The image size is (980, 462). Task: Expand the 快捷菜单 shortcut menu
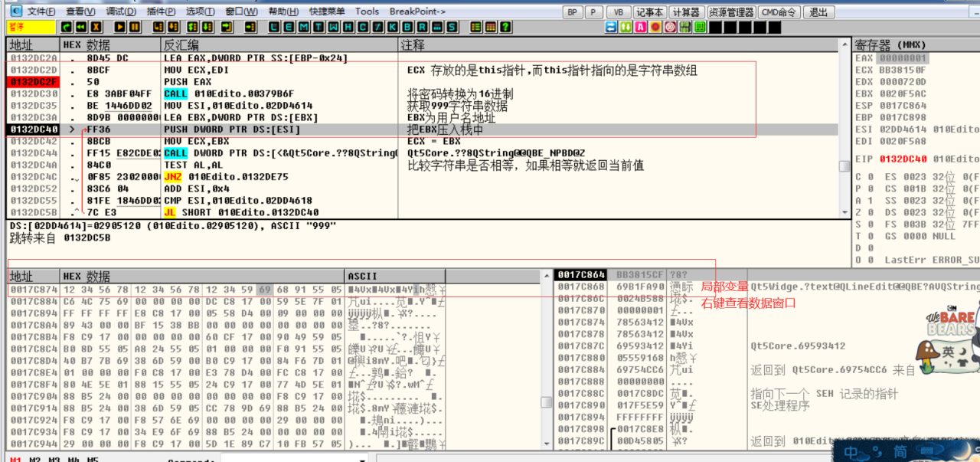tap(327, 11)
